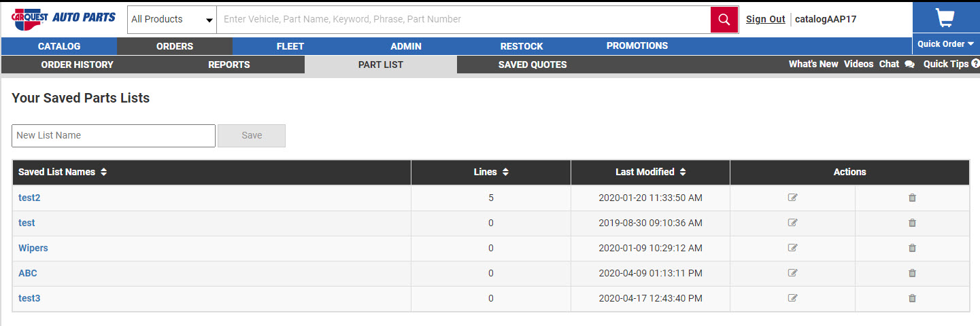
Task: Open the Wipers saved list
Action: click(x=33, y=248)
